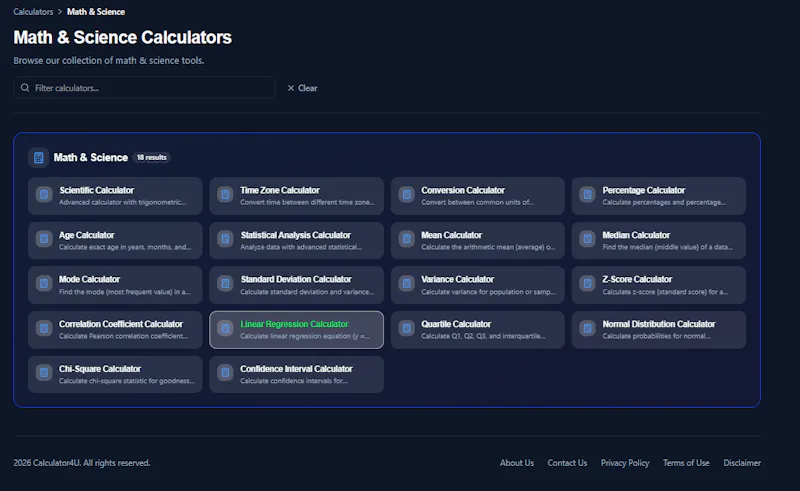Screen dimensions: 800x491
Task: Open Standard Deviation Calculator title
Action: [x=296, y=279]
